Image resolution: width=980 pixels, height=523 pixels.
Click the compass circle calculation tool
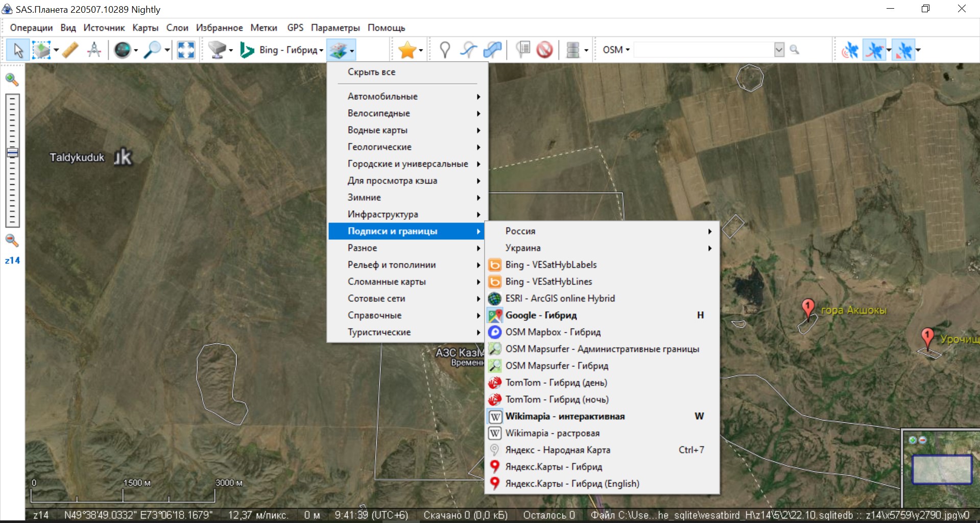[94, 50]
